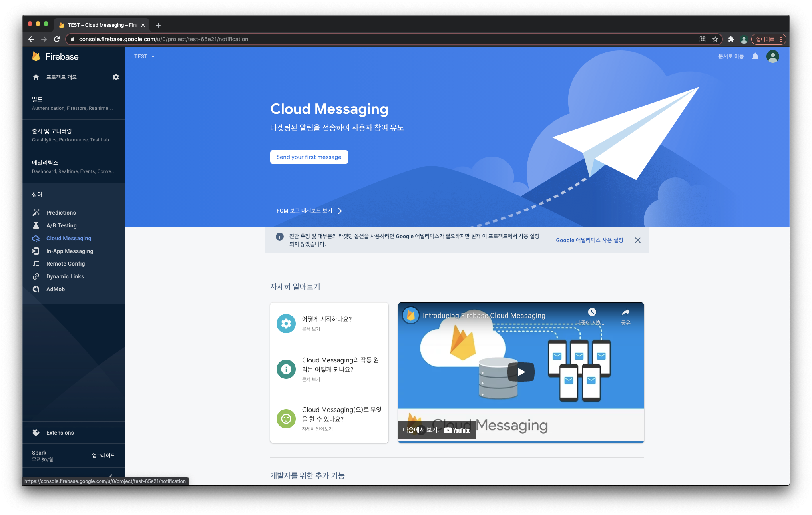
Task: Open Google 애널리틱스 사용 설정 link
Action: tap(589, 240)
